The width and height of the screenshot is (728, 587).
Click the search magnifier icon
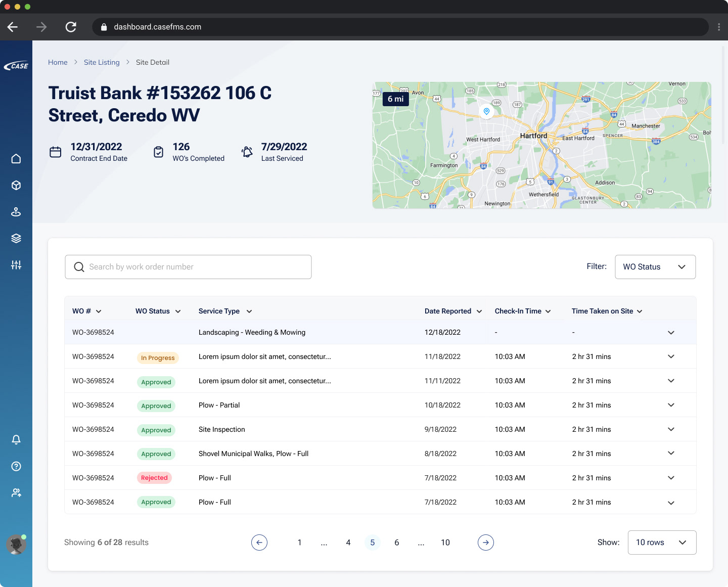pyautogui.click(x=79, y=267)
